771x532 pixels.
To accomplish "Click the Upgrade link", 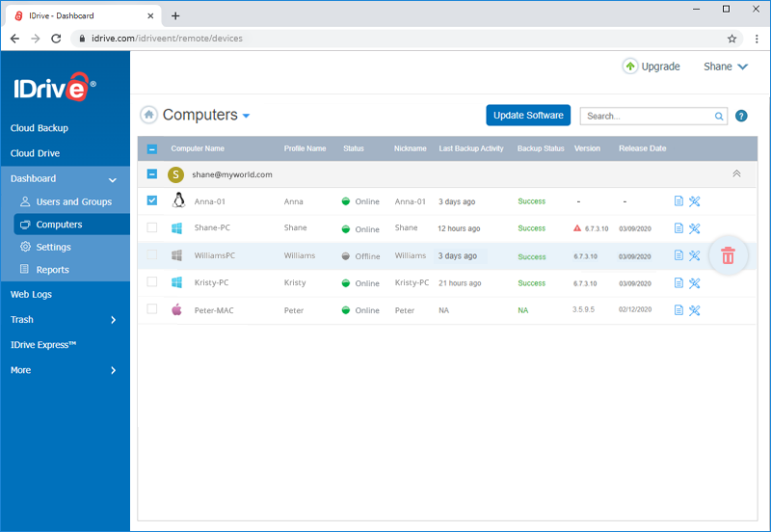I will pyautogui.click(x=660, y=66).
